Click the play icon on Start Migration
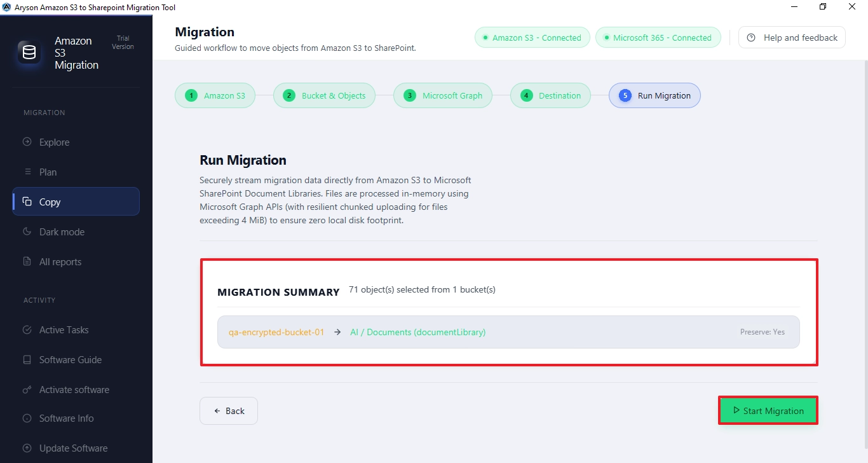 pyautogui.click(x=736, y=411)
